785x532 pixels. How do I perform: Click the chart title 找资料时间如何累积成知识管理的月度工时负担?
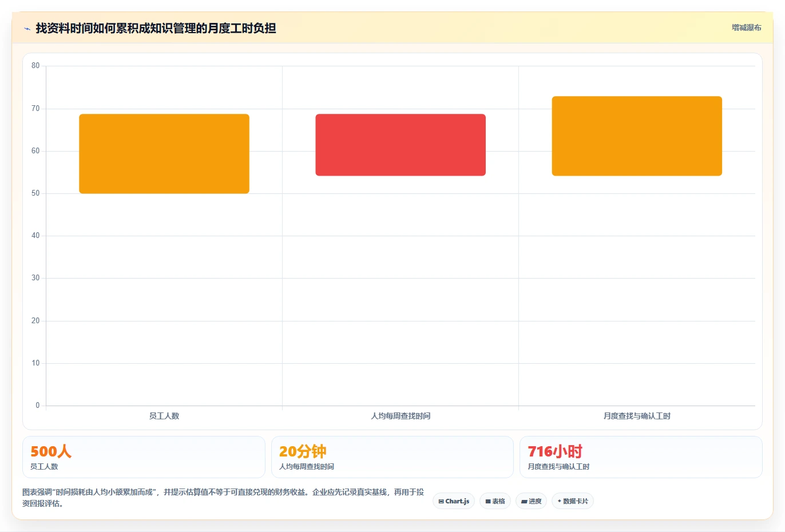156,29
